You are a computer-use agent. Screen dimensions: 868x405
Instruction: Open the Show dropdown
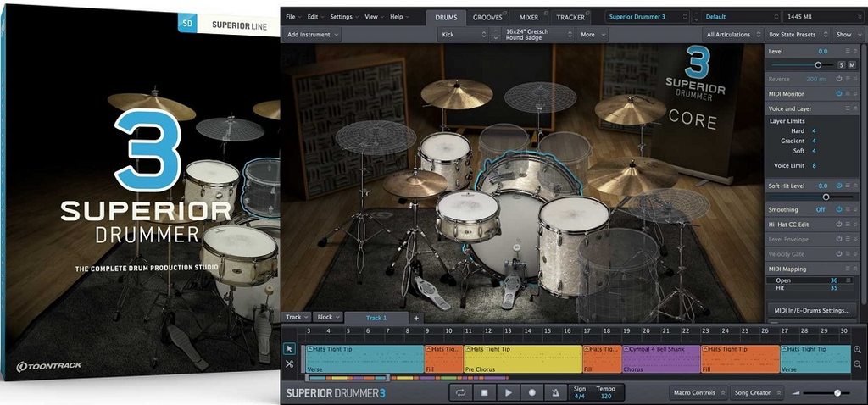point(848,34)
